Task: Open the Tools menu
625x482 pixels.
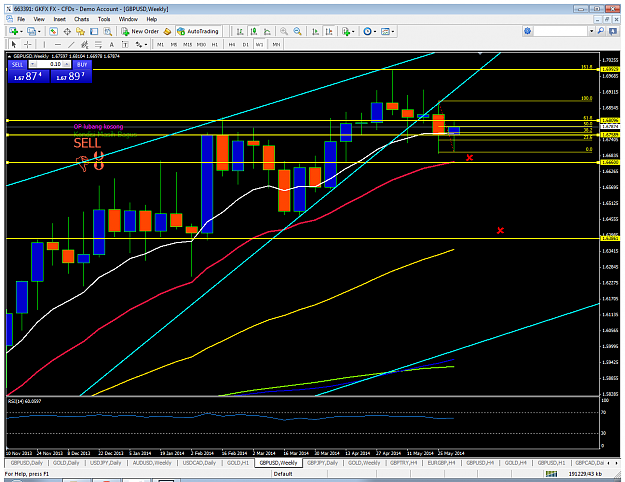Action: tap(104, 19)
